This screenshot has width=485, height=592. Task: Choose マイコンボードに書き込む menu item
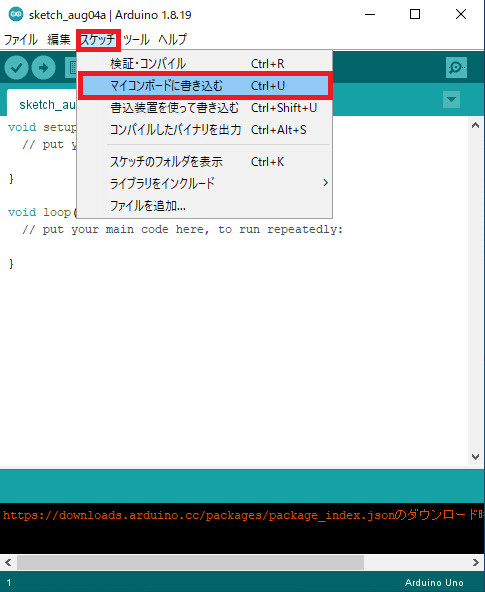click(205, 86)
